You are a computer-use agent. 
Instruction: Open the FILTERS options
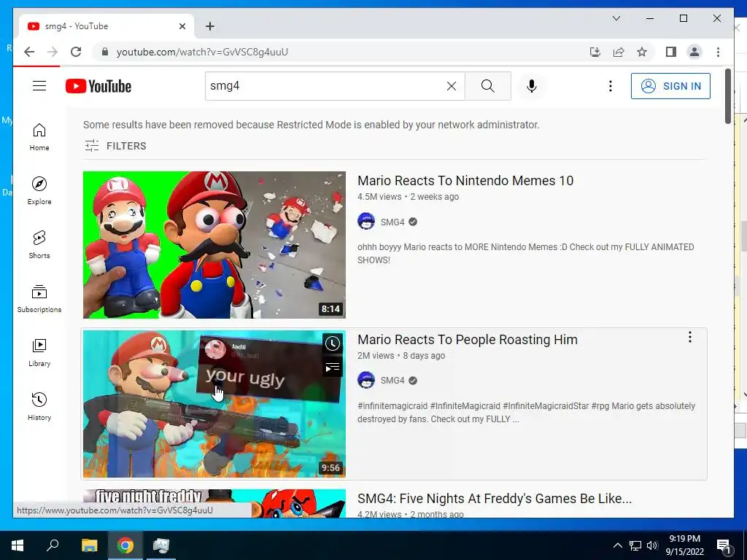click(115, 146)
